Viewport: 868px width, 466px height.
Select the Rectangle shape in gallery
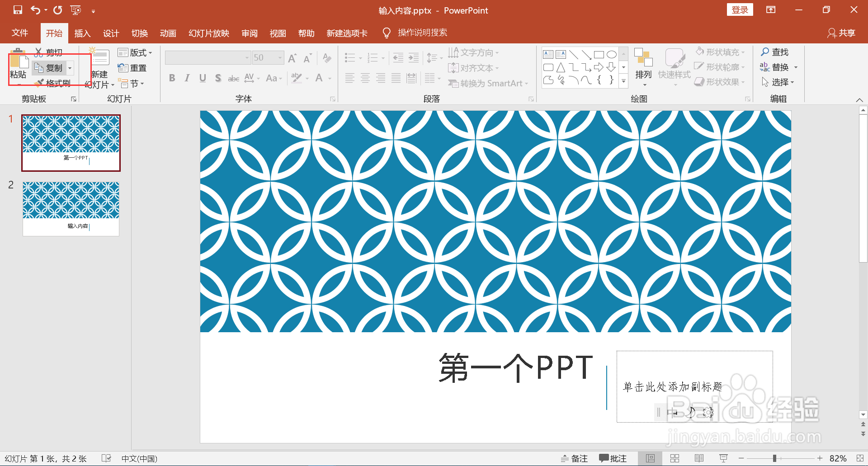tap(599, 55)
